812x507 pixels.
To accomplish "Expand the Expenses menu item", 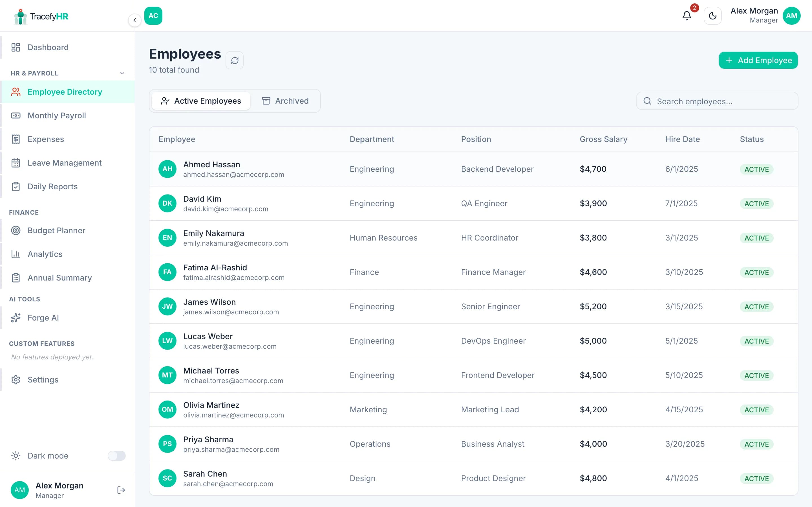I will [46, 139].
